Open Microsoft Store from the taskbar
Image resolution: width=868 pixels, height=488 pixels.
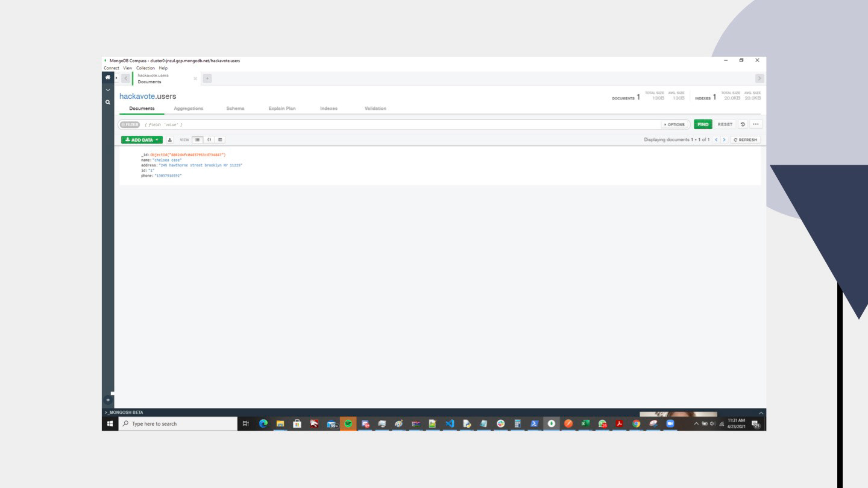coord(297,423)
